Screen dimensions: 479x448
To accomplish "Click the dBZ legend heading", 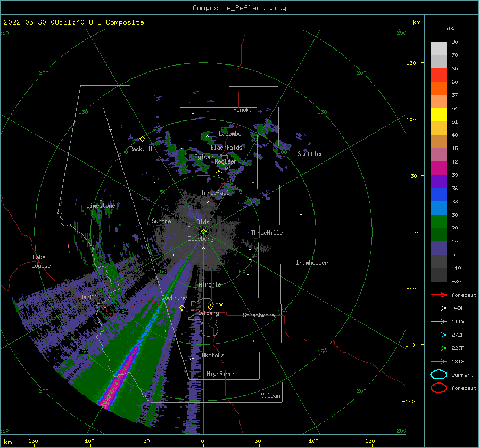I will [x=451, y=28].
